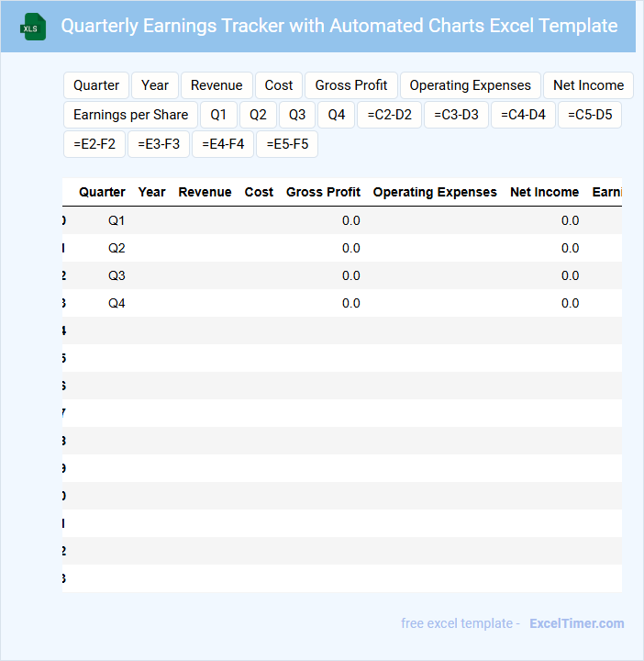This screenshot has height=661, width=644.
Task: Select the =C2-D2 formula chip
Action: (x=389, y=115)
